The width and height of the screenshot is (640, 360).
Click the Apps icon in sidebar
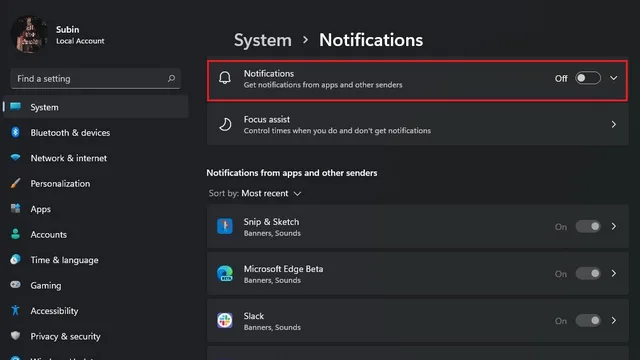tap(16, 209)
